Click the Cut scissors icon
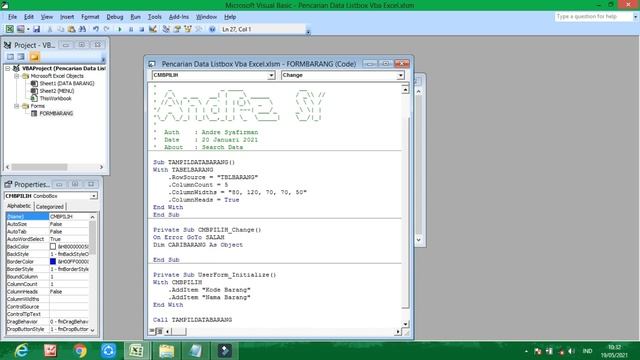 (50, 29)
